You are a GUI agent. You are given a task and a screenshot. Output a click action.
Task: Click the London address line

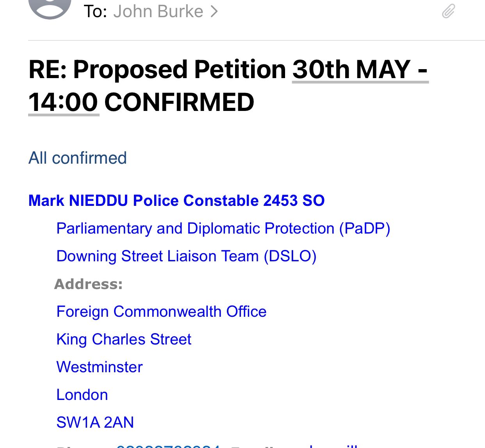click(82, 395)
